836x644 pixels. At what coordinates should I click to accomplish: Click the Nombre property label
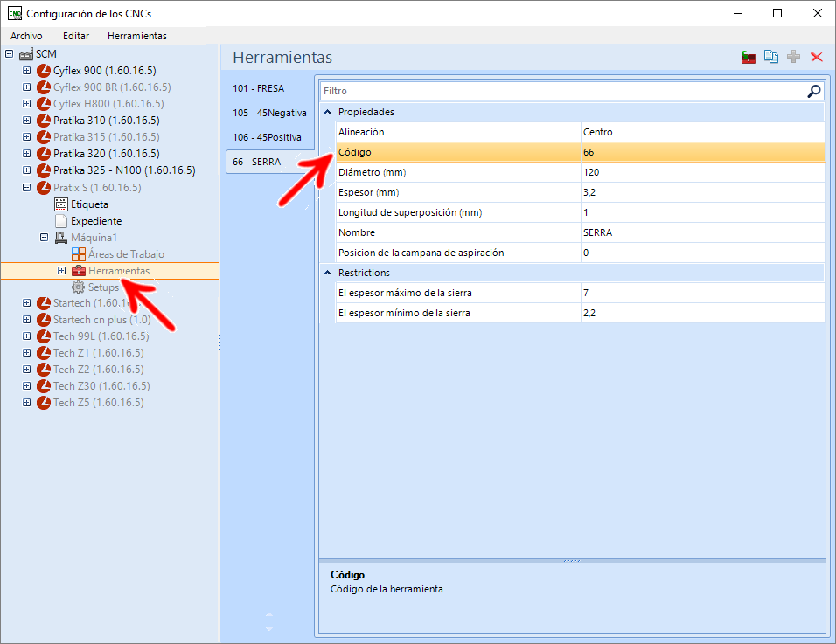coord(357,232)
